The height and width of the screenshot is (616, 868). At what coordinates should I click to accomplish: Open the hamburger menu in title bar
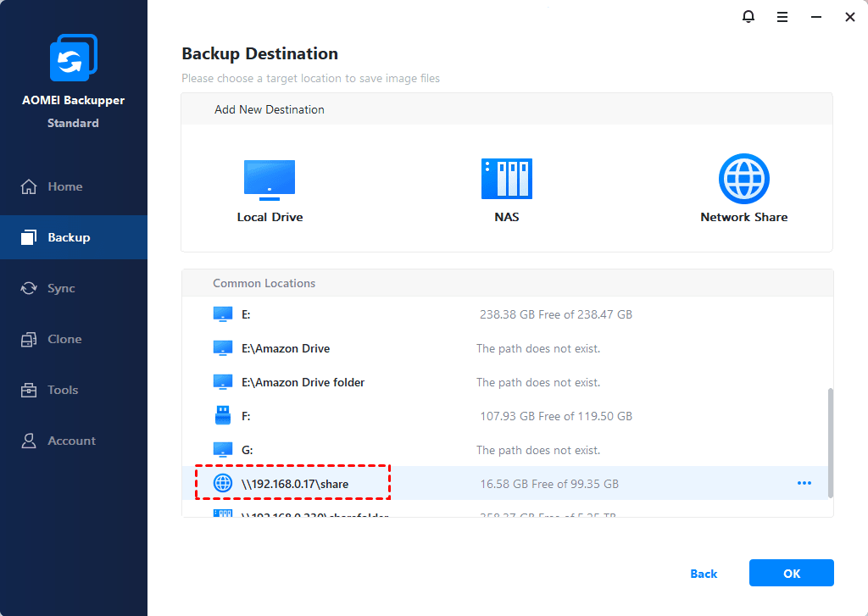coord(782,17)
